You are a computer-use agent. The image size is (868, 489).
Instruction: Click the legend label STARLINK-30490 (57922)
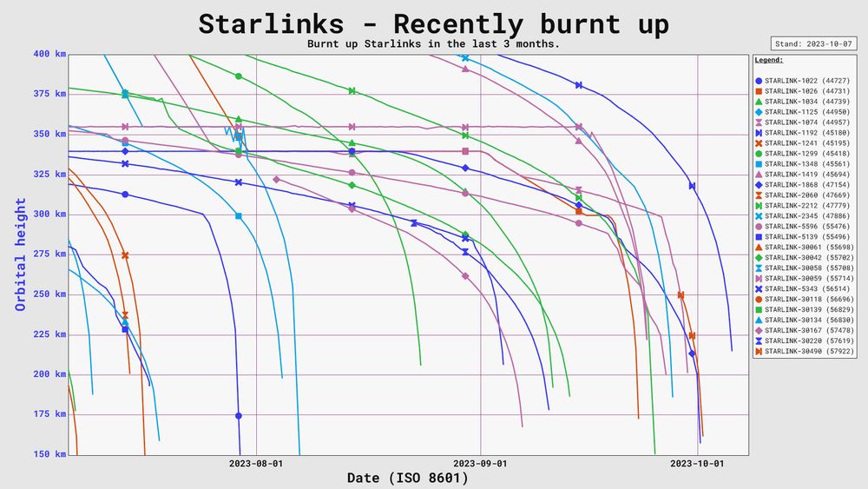[809, 352]
